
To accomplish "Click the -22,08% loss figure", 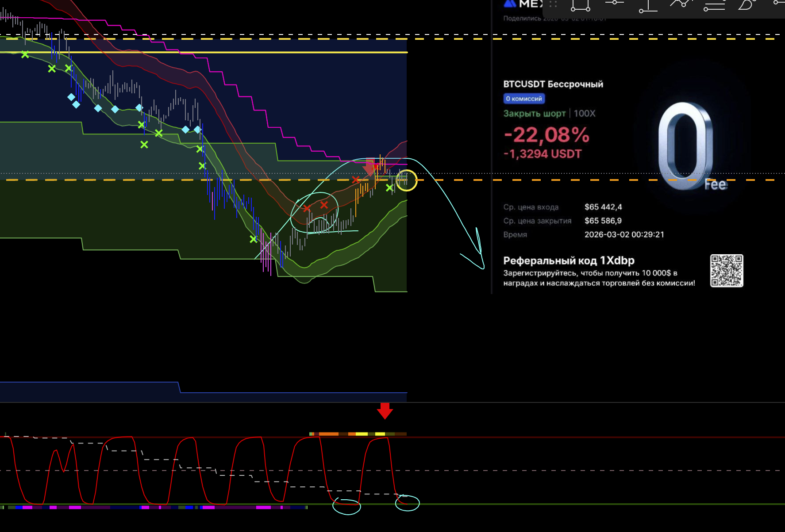I will pos(546,135).
